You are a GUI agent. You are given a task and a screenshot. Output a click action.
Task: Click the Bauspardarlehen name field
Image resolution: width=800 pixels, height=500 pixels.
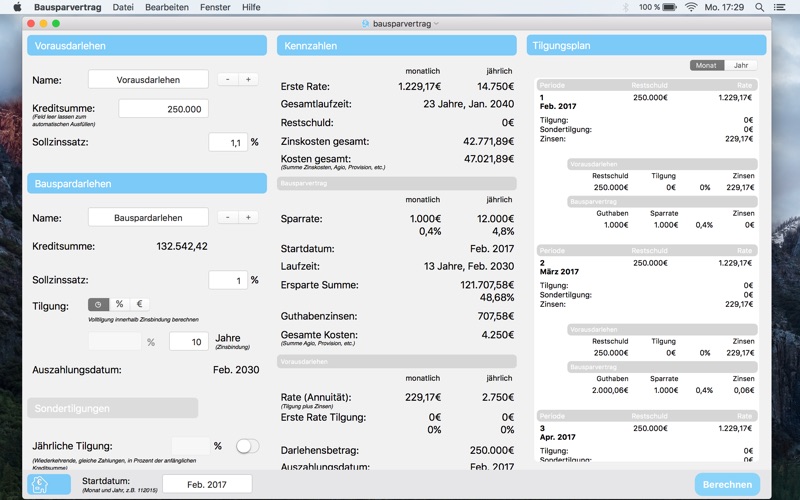tap(148, 217)
